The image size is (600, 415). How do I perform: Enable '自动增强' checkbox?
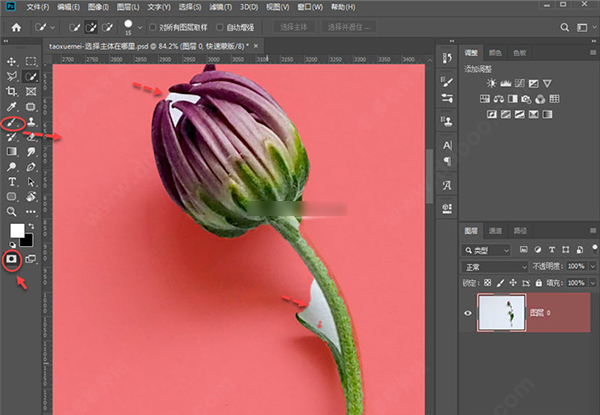[220, 27]
